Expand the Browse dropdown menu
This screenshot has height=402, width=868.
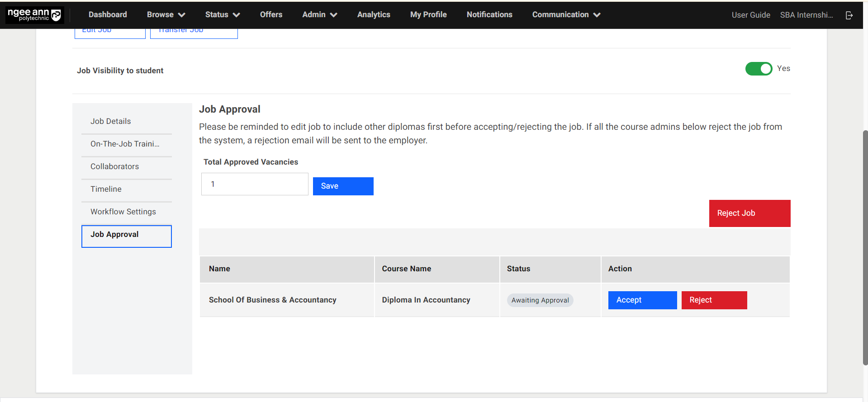tap(166, 15)
